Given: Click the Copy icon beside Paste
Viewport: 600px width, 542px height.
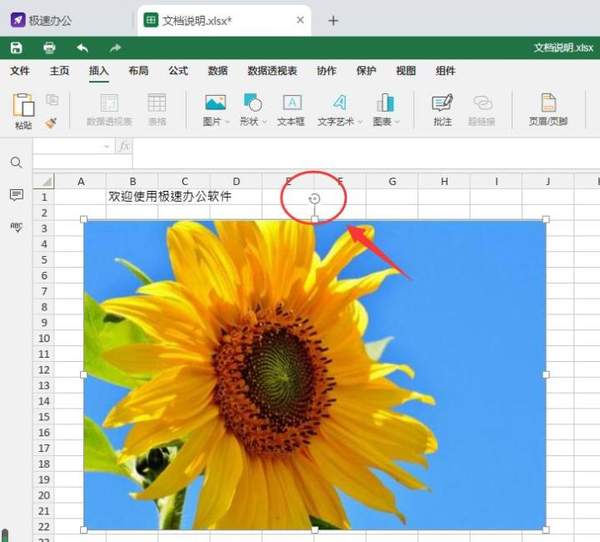Looking at the screenshot, I should (x=52, y=100).
